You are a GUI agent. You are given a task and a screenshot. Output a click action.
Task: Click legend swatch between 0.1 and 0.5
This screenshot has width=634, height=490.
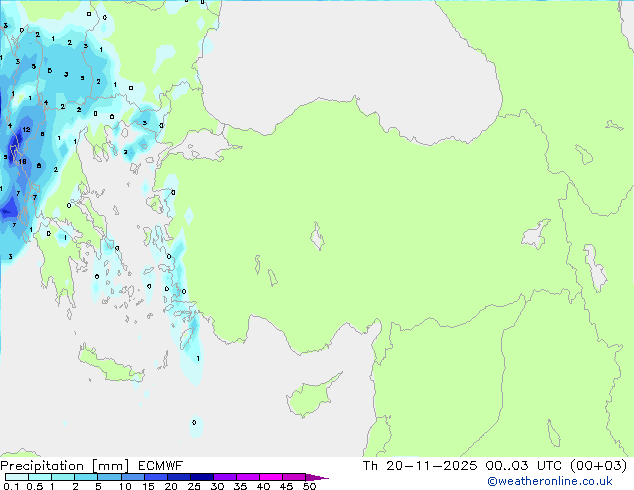(x=17, y=477)
